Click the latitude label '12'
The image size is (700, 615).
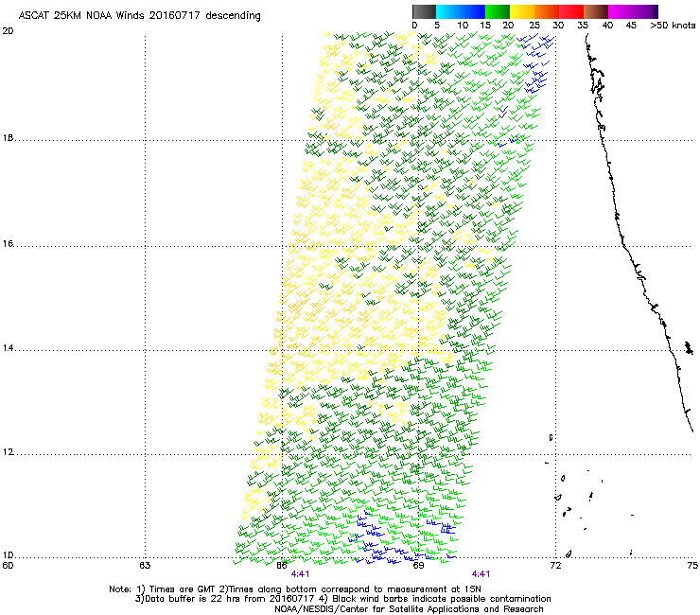(x=8, y=452)
